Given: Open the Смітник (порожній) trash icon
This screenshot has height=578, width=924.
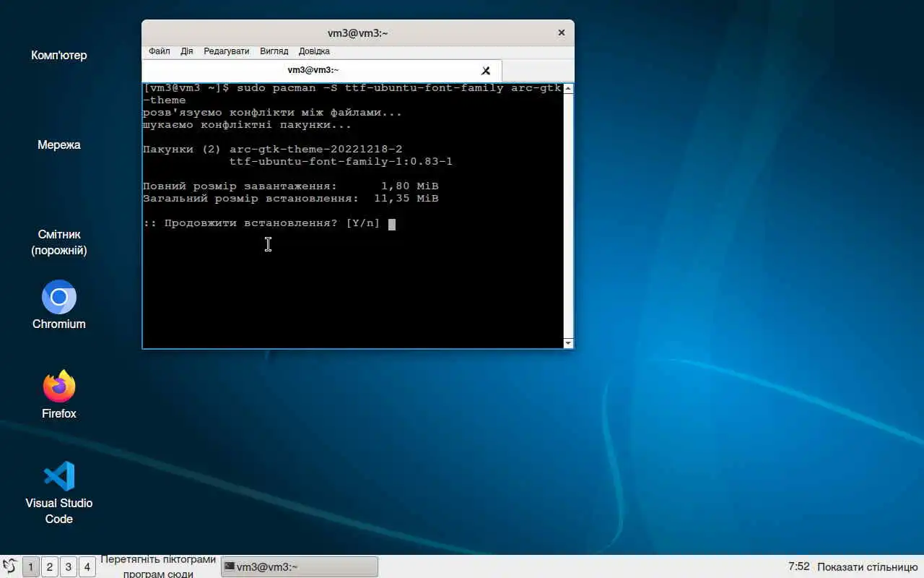Looking at the screenshot, I should (59, 242).
